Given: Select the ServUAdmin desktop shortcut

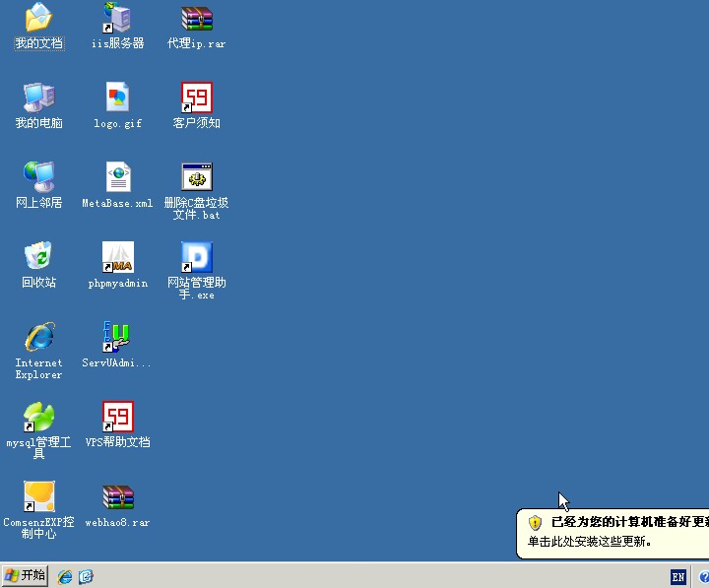Looking at the screenshot, I should 118,338.
